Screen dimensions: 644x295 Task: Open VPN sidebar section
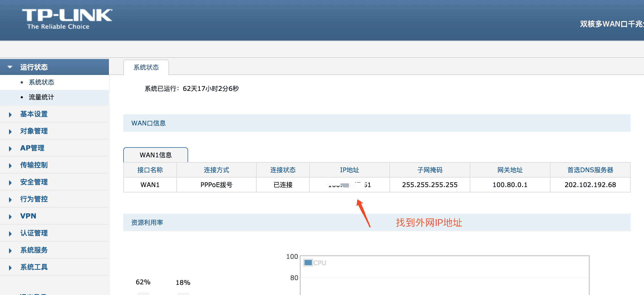pos(54,216)
